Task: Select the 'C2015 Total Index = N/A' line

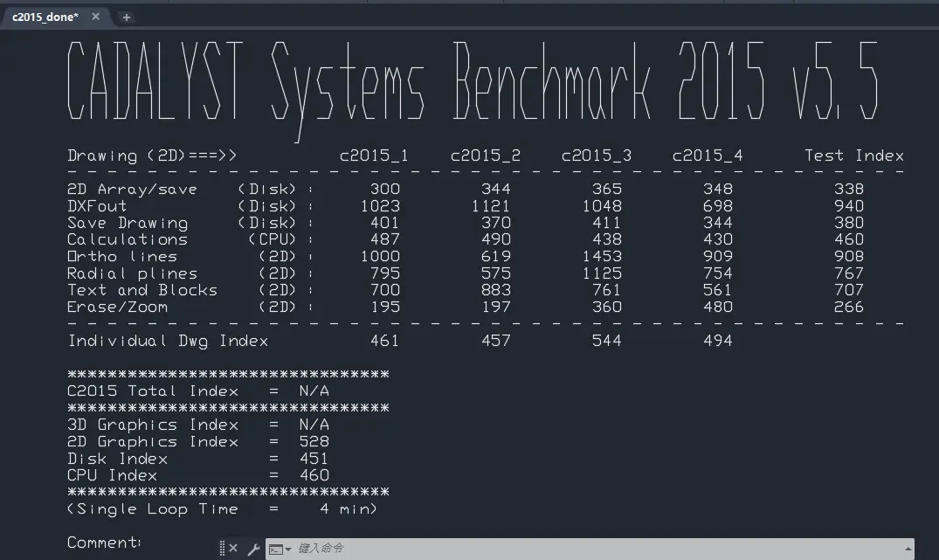Action: pos(198,391)
